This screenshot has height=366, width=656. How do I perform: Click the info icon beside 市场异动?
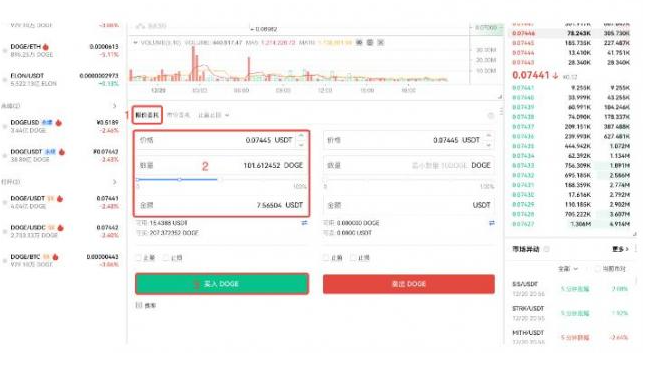pyautogui.click(x=546, y=249)
